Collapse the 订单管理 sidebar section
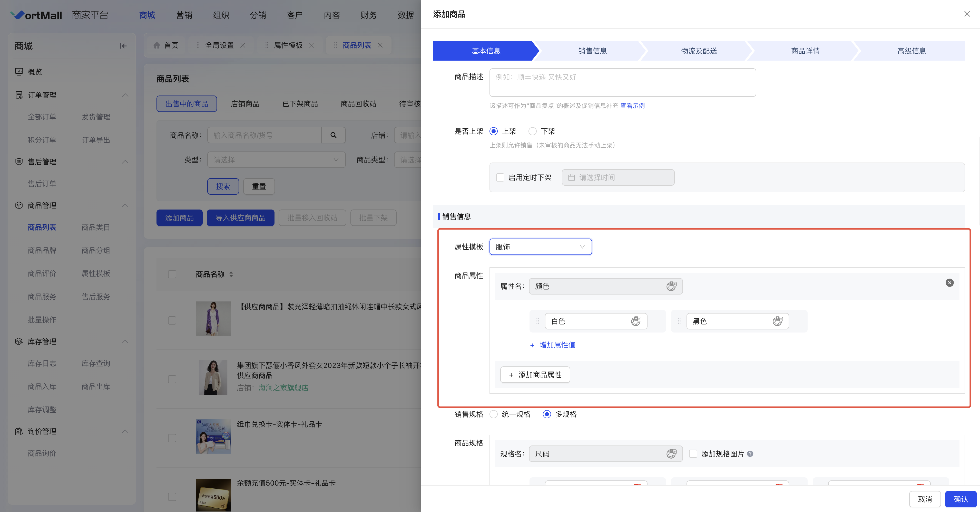 [125, 95]
